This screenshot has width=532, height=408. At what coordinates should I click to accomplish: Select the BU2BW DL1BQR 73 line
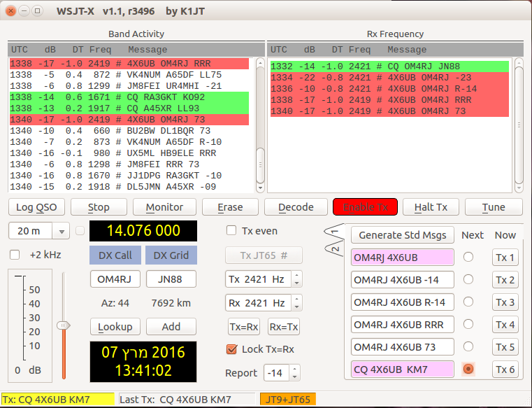[129, 131]
